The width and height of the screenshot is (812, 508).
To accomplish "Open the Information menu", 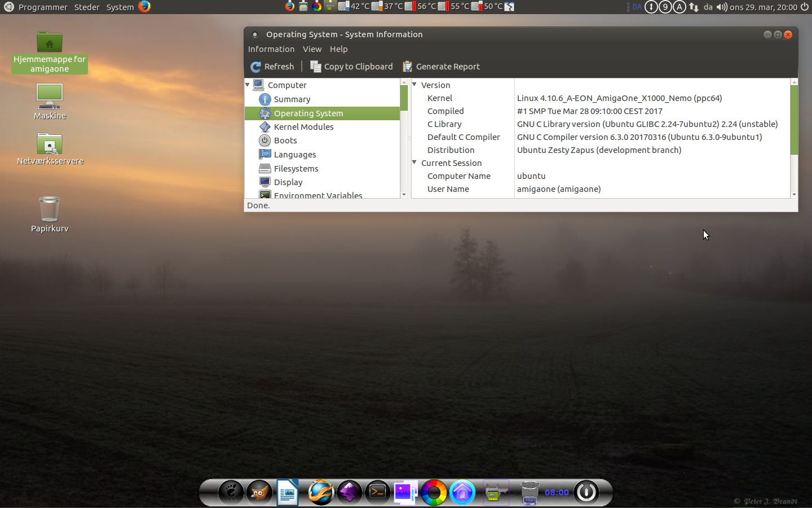I will [271, 49].
